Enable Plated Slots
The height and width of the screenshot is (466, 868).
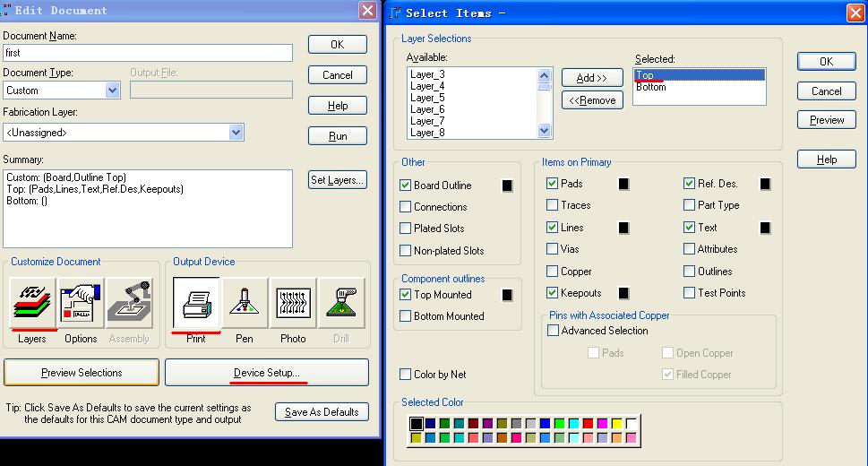click(405, 229)
